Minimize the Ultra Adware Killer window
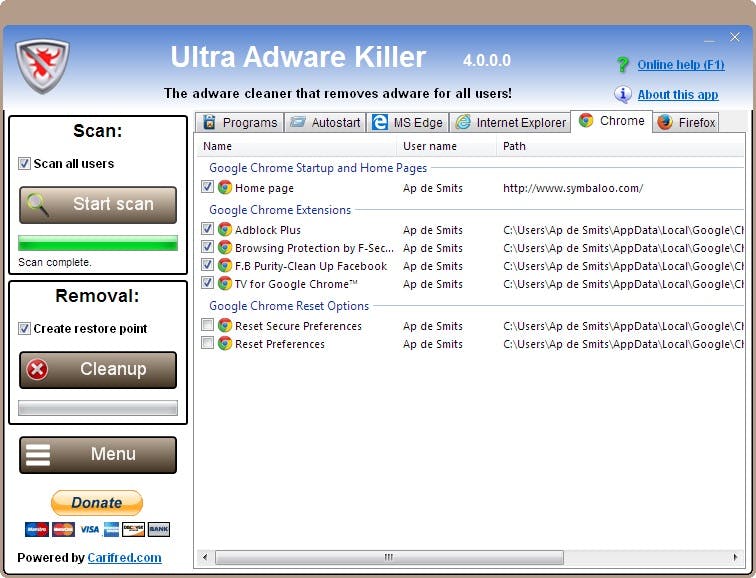Image resolution: width=756 pixels, height=578 pixels. tap(710, 39)
